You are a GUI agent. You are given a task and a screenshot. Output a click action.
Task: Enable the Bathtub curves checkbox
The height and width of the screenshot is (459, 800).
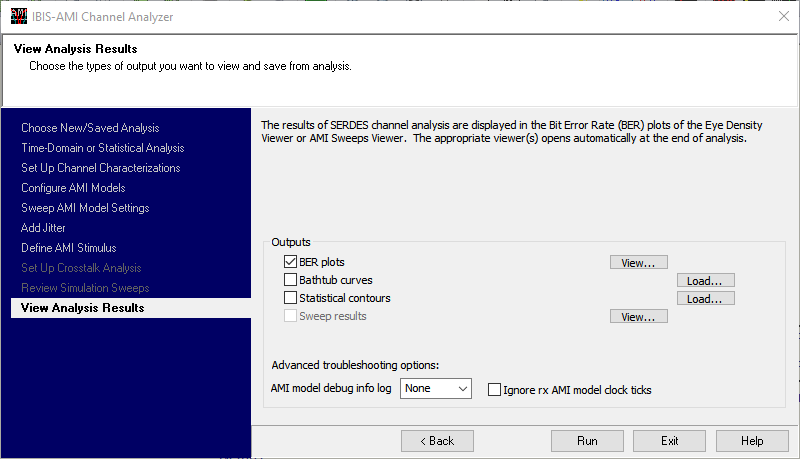(x=291, y=280)
